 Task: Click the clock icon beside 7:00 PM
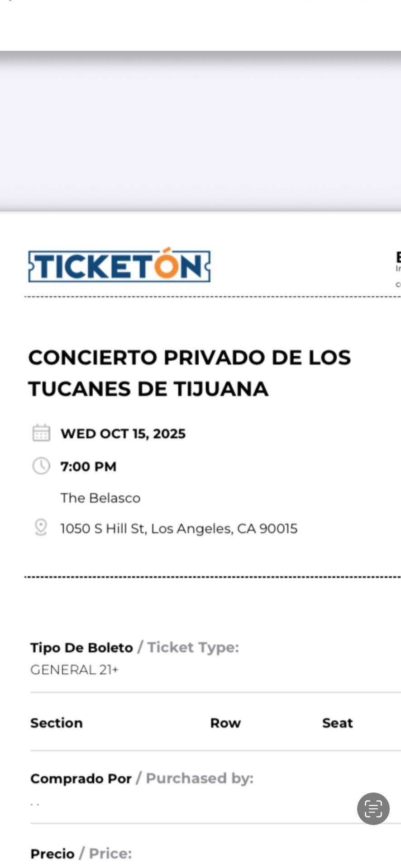click(x=41, y=466)
